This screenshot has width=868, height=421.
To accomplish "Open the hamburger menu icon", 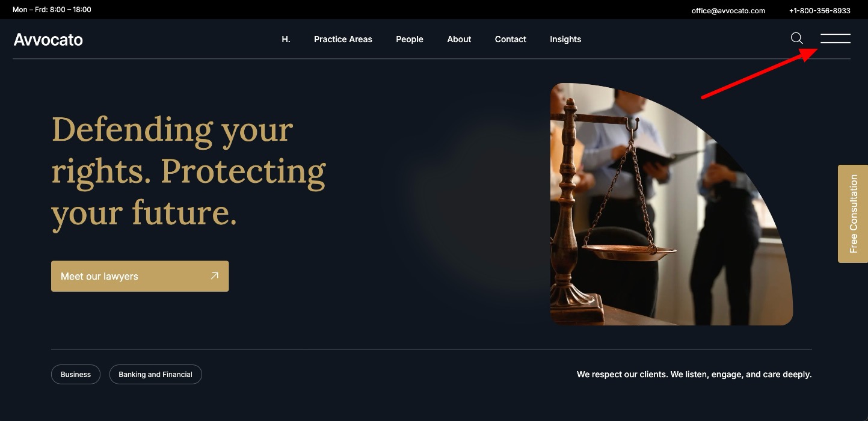I will pos(836,38).
